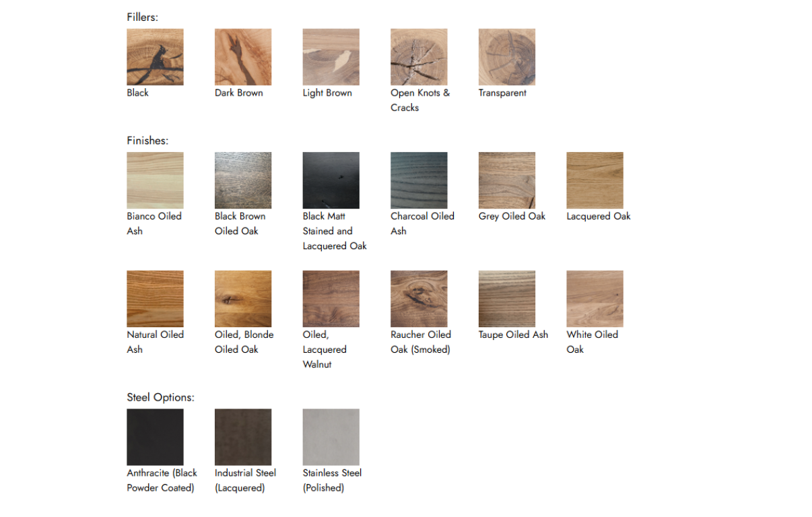Choose the Transparent filler swatch
The width and height of the screenshot is (812, 517).
[506, 57]
